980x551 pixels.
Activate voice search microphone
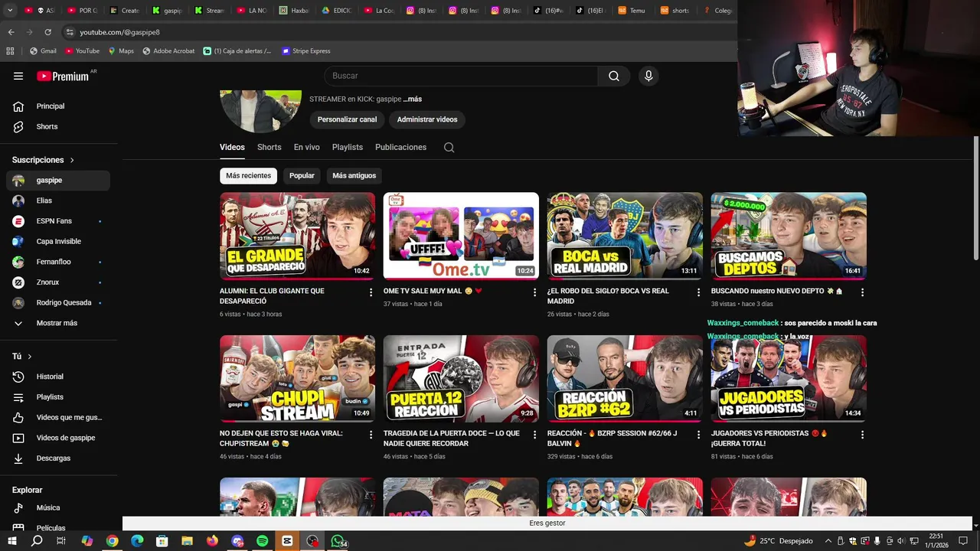[x=648, y=76]
